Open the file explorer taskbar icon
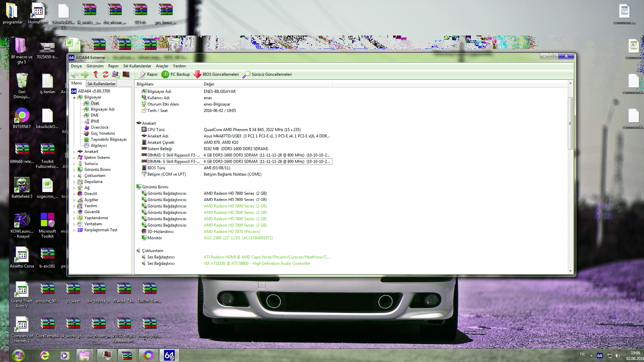Image resolution: width=644 pixels, height=362 pixels. point(85,355)
